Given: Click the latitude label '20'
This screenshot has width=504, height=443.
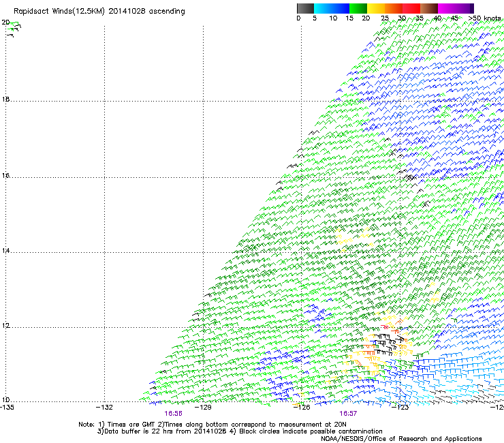Looking at the screenshot, I should pos(5,22).
